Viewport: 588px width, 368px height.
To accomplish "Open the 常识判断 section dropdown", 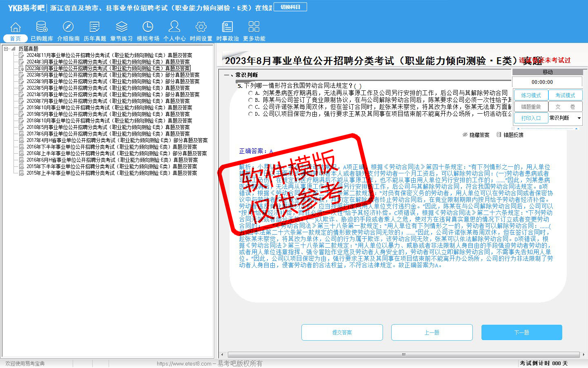I will pyautogui.click(x=579, y=118).
